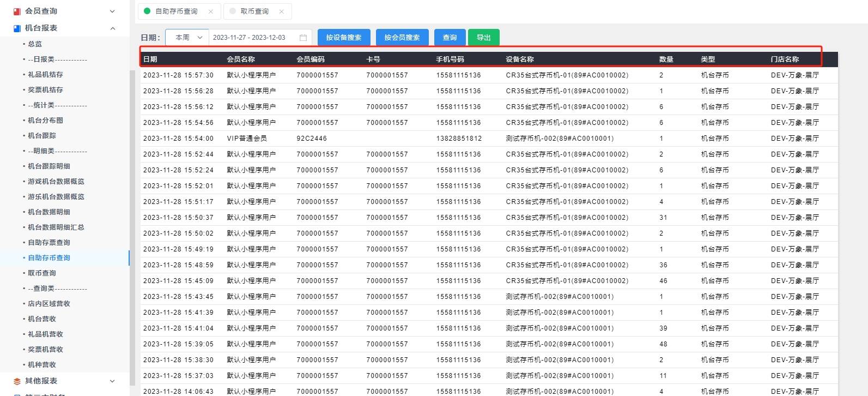868x396 pixels.
Task: Click the 会员编码 column header
Action: (311, 59)
